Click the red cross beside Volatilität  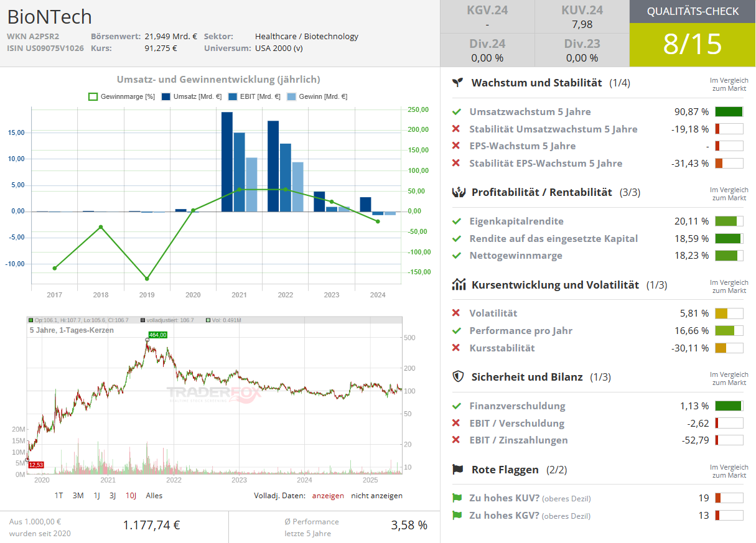(456, 313)
